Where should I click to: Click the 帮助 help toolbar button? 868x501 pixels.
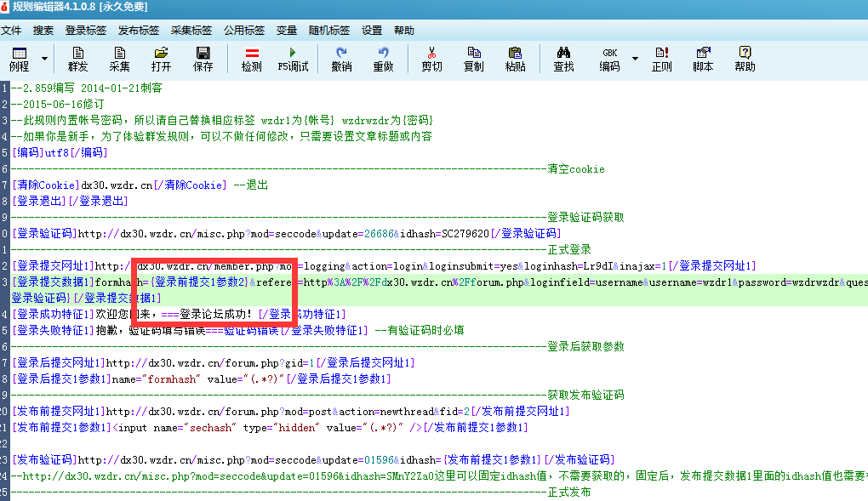[x=745, y=59]
